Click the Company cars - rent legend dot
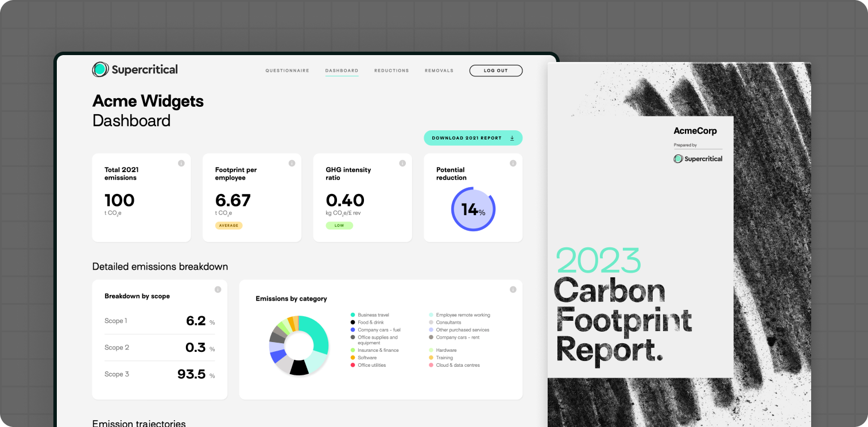The image size is (868, 427). pyautogui.click(x=431, y=337)
